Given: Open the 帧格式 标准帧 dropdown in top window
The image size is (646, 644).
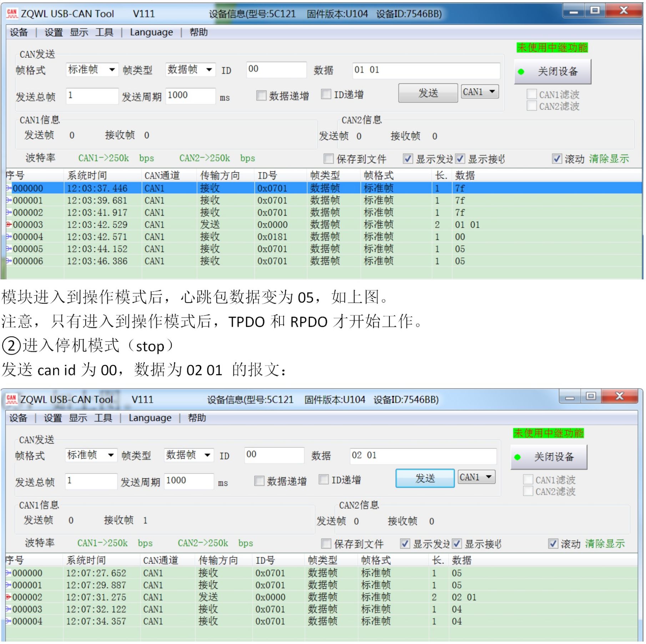Looking at the screenshot, I should point(92,70).
